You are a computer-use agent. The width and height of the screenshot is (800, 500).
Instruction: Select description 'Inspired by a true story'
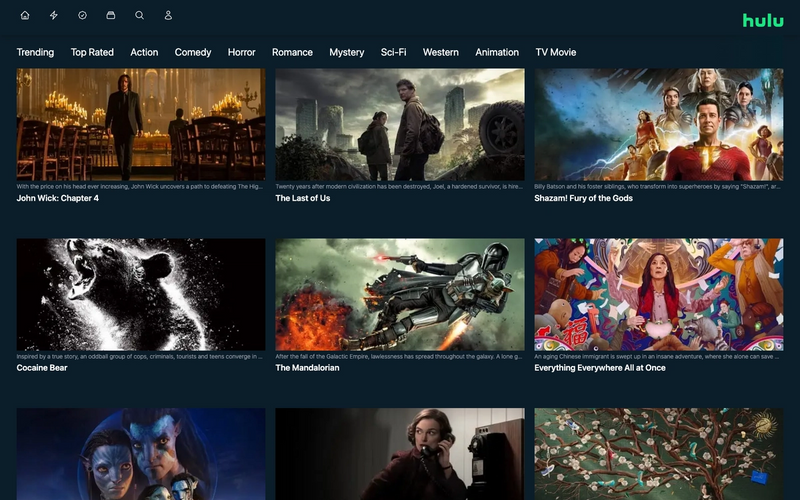click(x=140, y=357)
